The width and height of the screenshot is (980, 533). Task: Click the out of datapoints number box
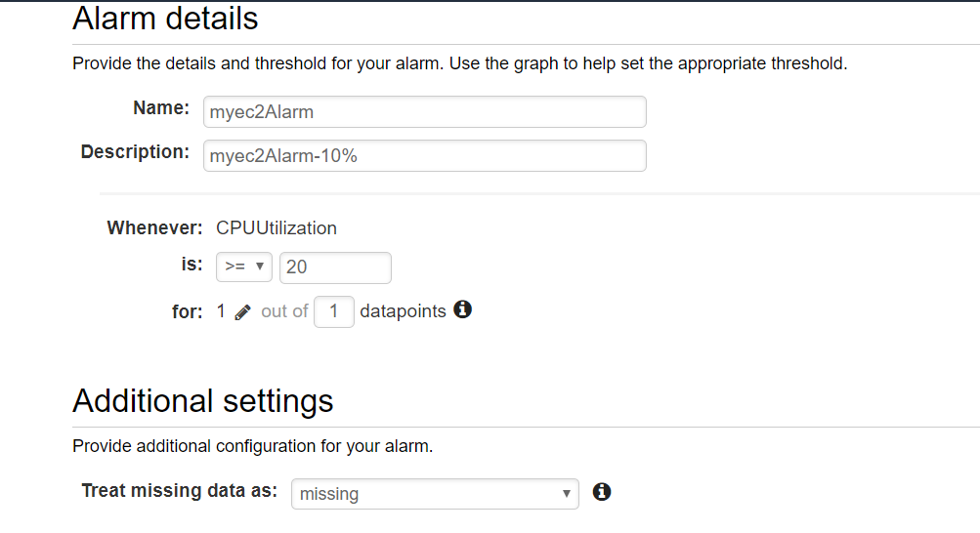click(x=334, y=311)
